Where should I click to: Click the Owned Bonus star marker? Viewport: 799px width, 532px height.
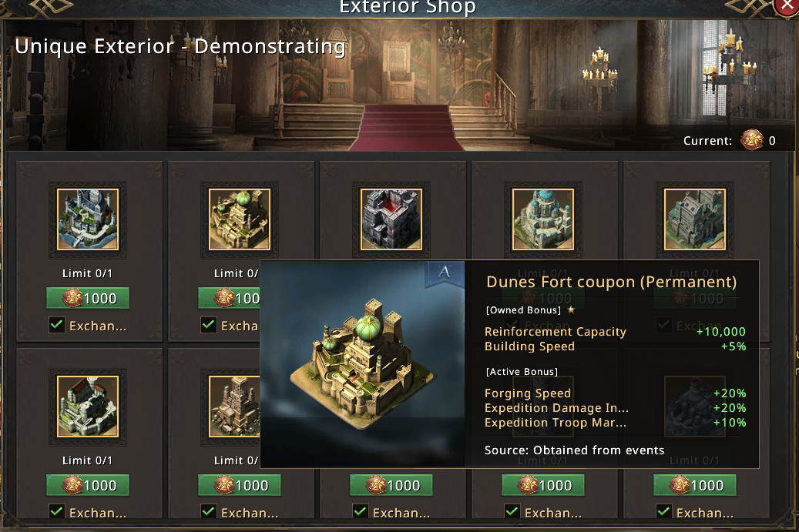coord(571,310)
